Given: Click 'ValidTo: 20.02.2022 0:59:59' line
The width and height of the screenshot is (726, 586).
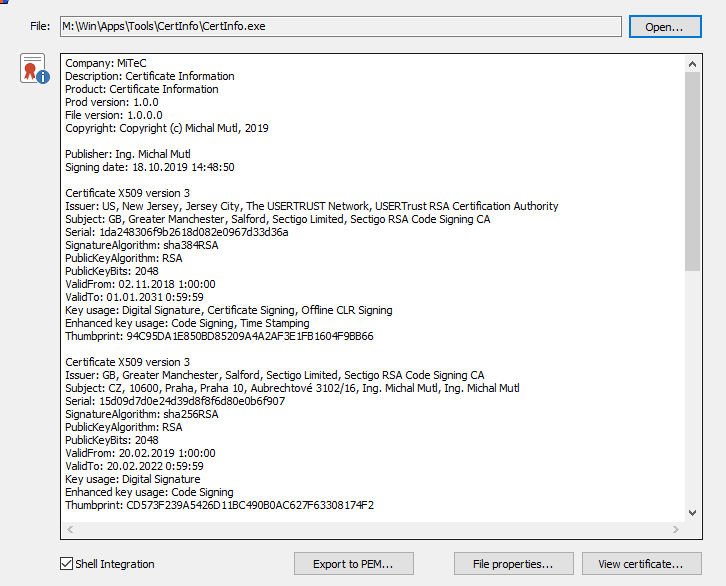Looking at the screenshot, I should pyautogui.click(x=134, y=466).
